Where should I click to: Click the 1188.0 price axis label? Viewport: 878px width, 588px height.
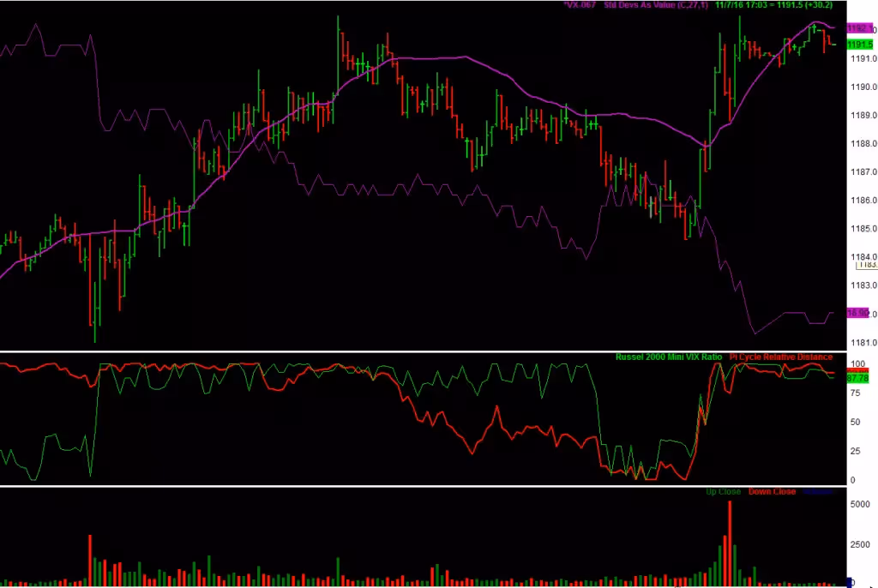coord(863,144)
